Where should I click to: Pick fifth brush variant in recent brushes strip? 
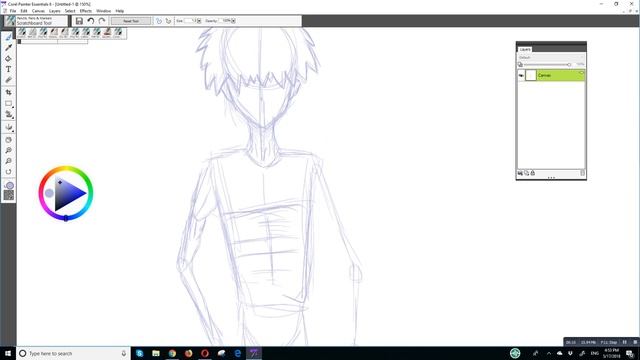(64, 33)
